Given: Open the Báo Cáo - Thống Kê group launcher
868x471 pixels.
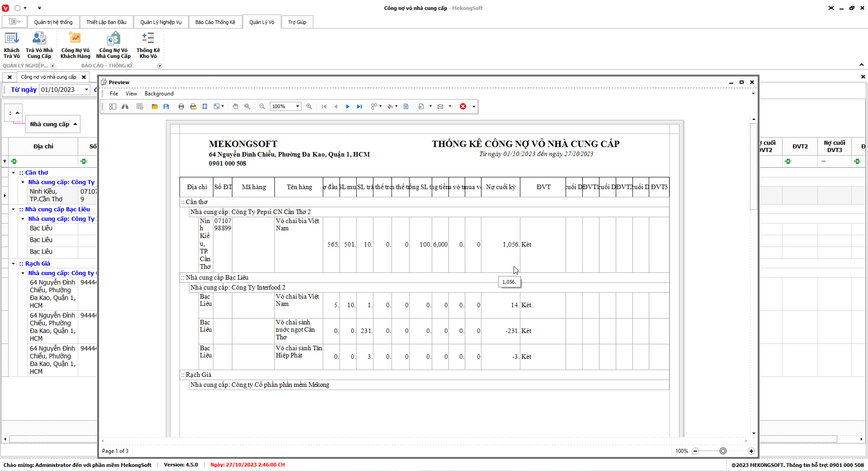Looking at the screenshot, I should pos(160,66).
